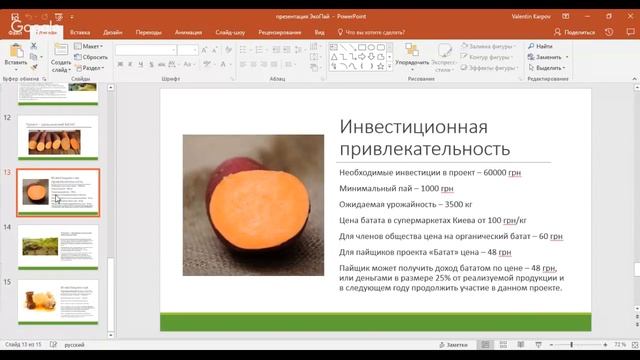
Task: Open the version history clock icon
Action: (609, 32)
